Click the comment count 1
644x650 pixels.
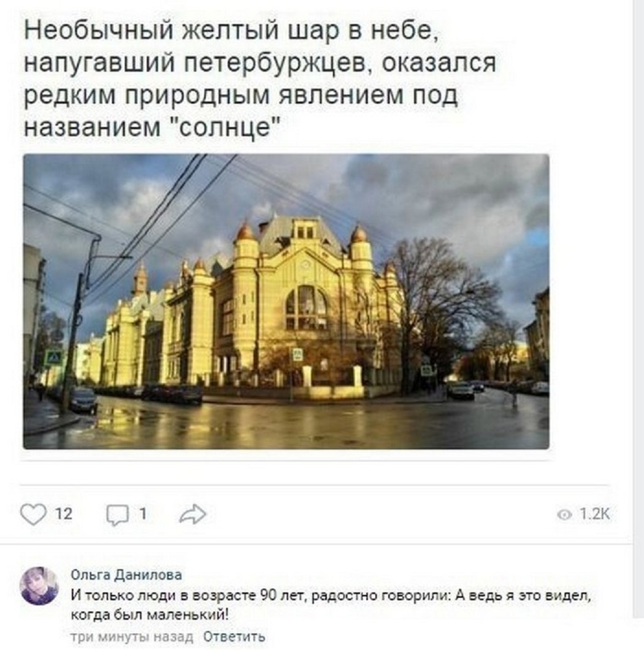[x=143, y=514]
